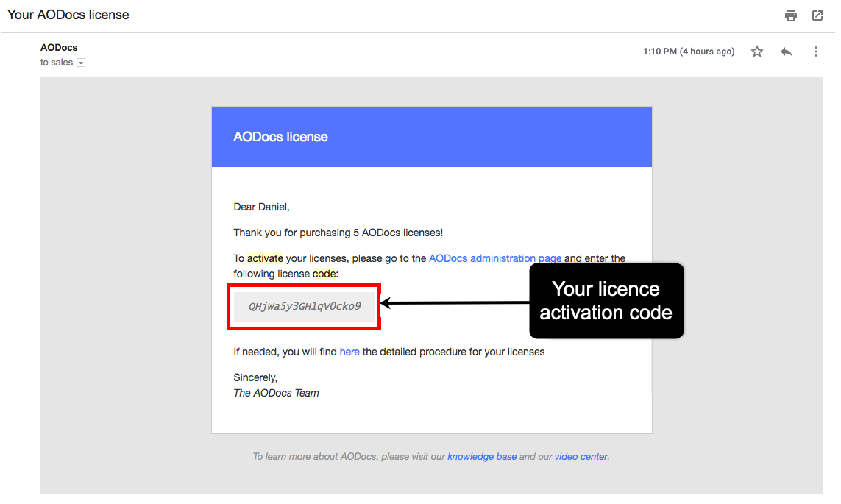Viewport: 841px width, 504px height.
Task: Open the more options three-dot menu
Action: tap(816, 52)
